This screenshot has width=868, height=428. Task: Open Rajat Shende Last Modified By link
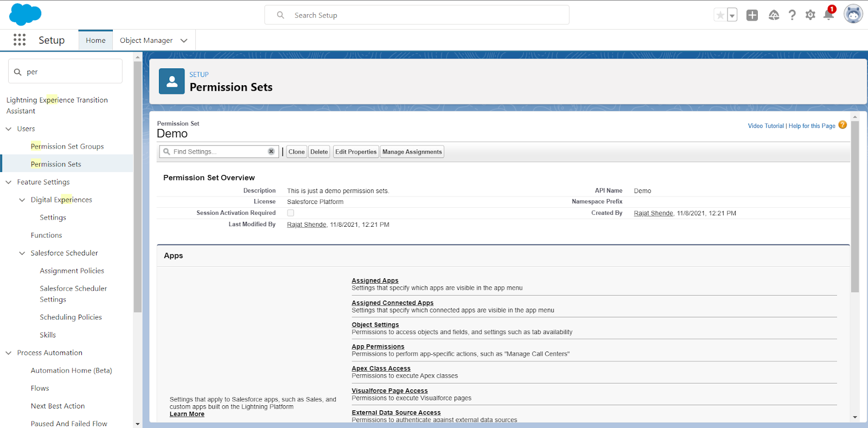(307, 225)
